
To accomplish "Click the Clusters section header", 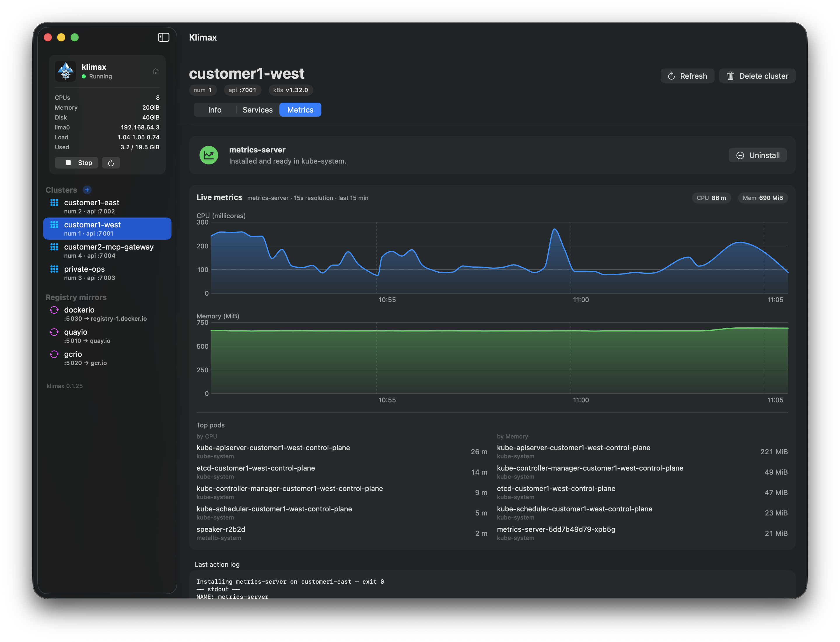I will pyautogui.click(x=61, y=190).
